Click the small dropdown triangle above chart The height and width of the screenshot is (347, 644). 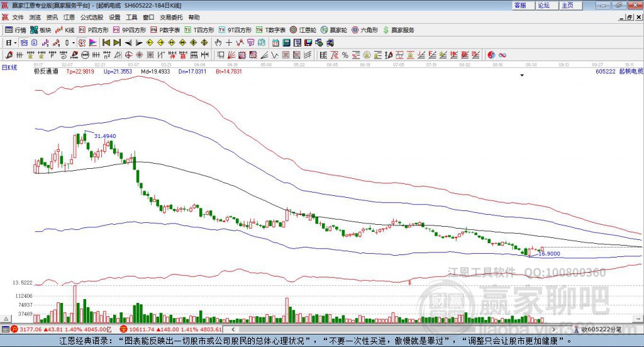(x=522, y=75)
